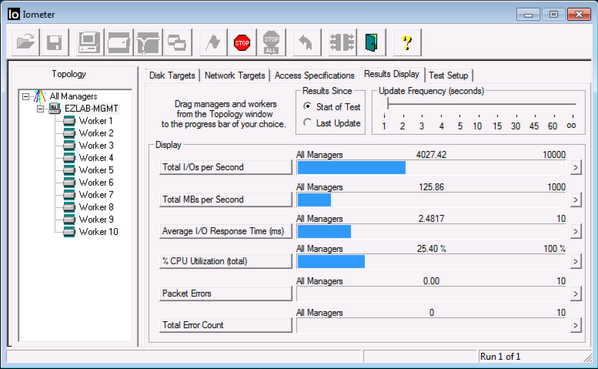Screen dimensions: 598x369
Task: Open arrow options for % CPU Utilization
Action: 575,261
